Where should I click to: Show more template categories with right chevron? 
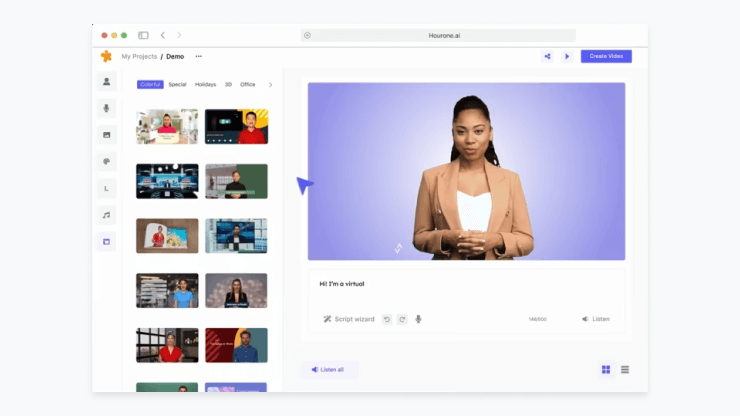tap(270, 85)
